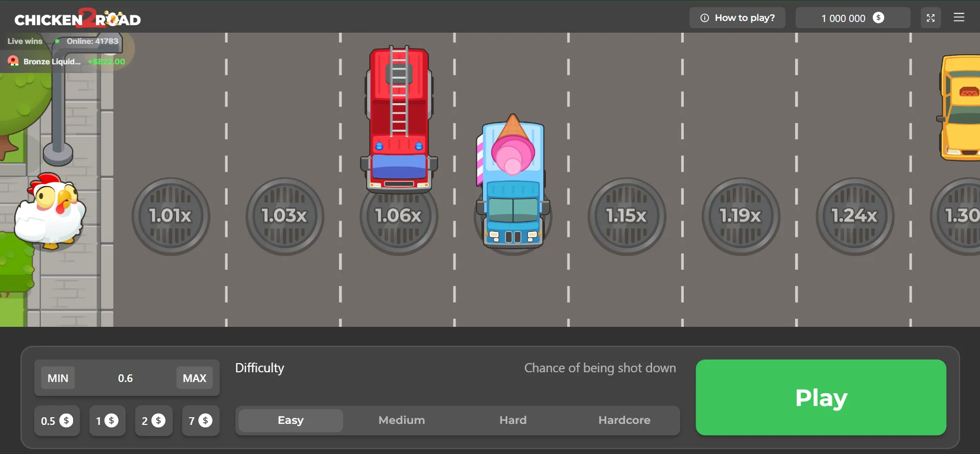The image size is (980, 454).
Task: Click the Bronze Liquid... live win entry
Action: pyautogui.click(x=66, y=61)
